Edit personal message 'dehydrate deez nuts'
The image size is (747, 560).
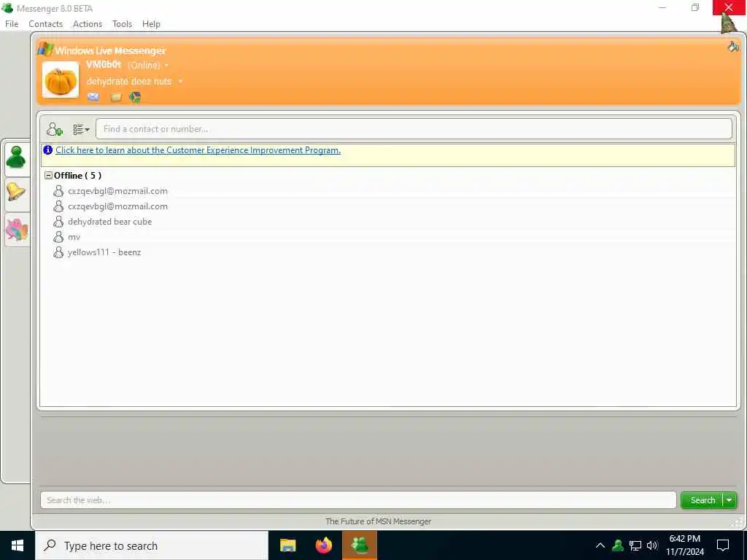[129, 82]
